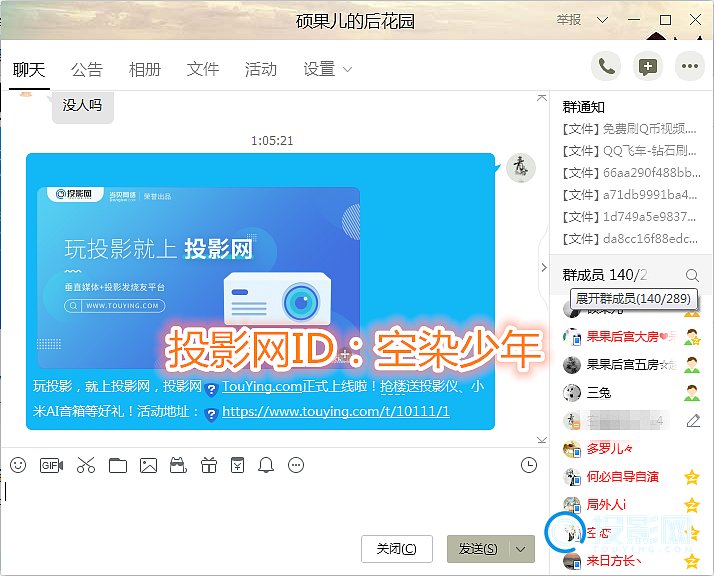This screenshot has width=714, height=576.
Task: Open the a71db9991ba4 file notice
Action: pyautogui.click(x=629, y=195)
